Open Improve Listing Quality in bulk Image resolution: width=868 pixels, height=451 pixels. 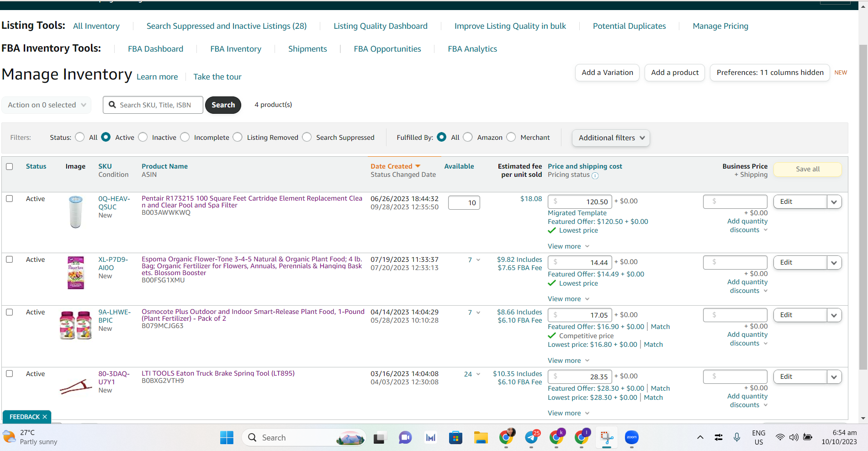coord(510,26)
